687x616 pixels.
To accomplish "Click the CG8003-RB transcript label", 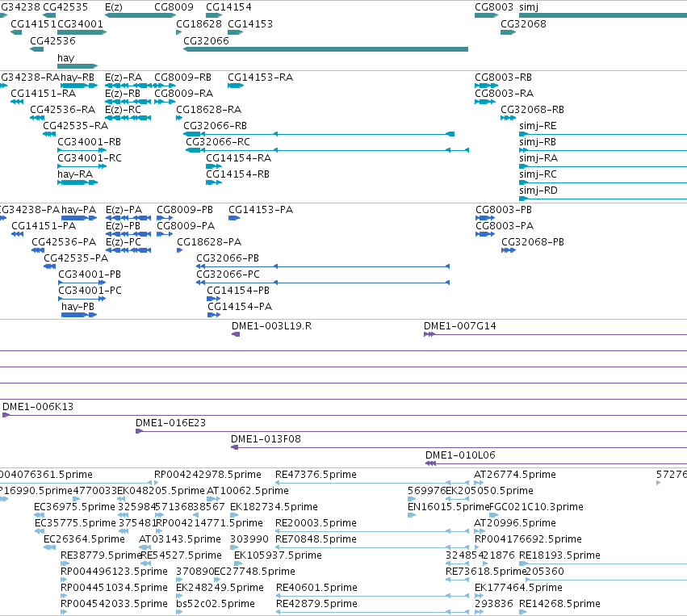I will [504, 78].
